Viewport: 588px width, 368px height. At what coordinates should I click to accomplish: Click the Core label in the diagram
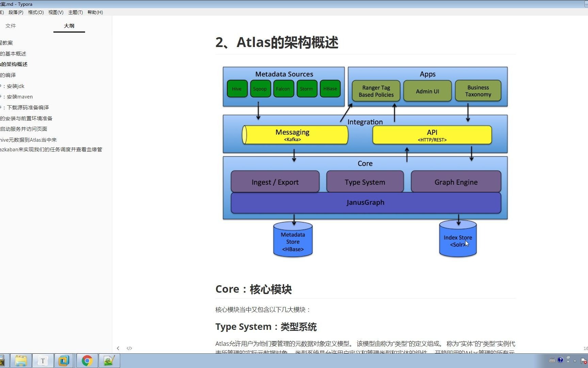point(365,163)
